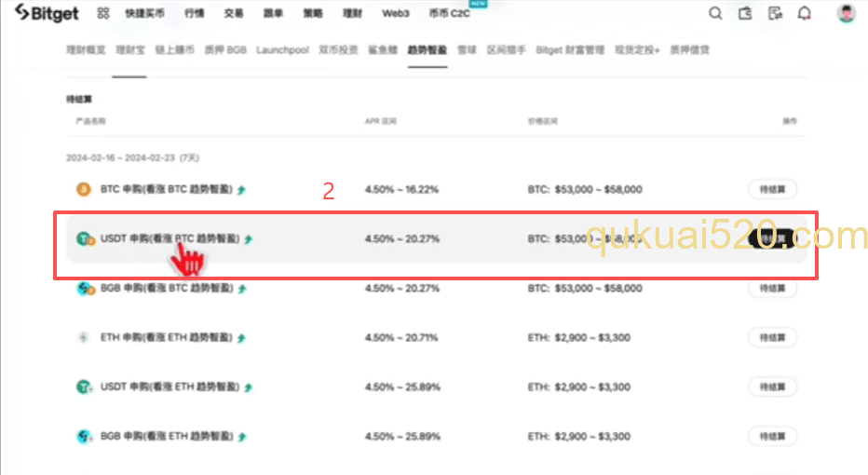Screen dimensions: 868x475
Task: Click the ETH coin icon
Action: [84, 338]
